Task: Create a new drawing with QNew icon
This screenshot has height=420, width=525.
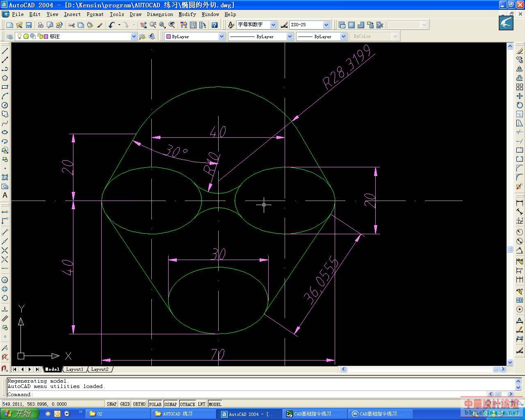Action: (x=10, y=25)
